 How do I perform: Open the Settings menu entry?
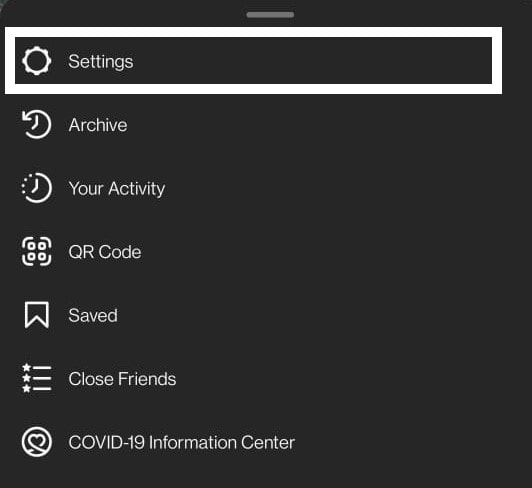coord(253,60)
